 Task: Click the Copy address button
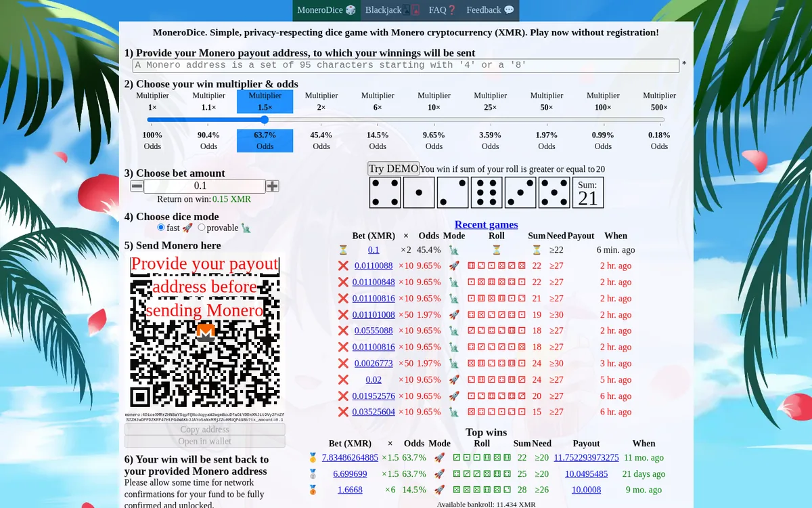click(205, 429)
